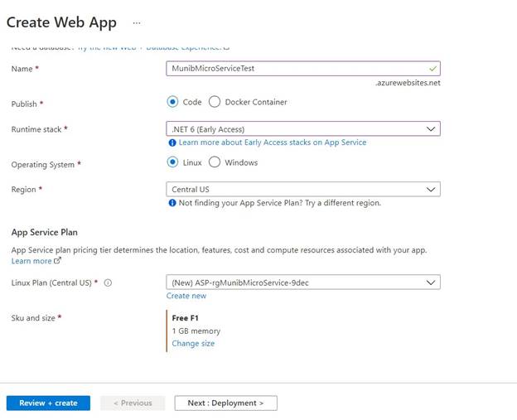Click Create new under Linux Plan
Image resolution: width=517 pixels, height=420 pixels.
[186, 296]
